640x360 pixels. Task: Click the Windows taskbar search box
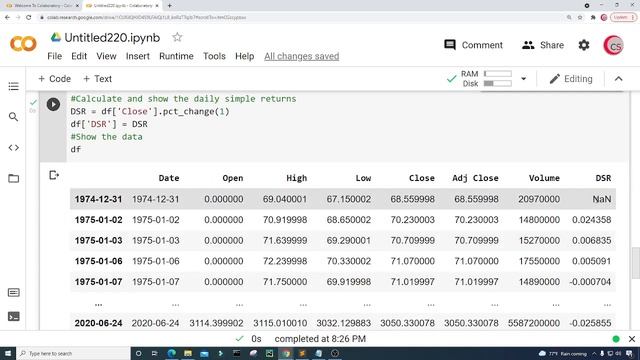[x=73, y=353]
